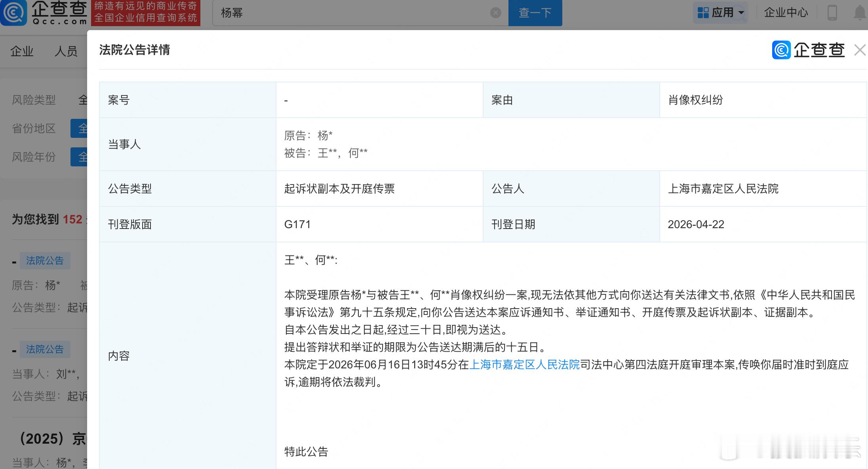Viewport: 868px width, 469px height.
Task: Open the (2025) 京 case result
Action: coord(53,438)
